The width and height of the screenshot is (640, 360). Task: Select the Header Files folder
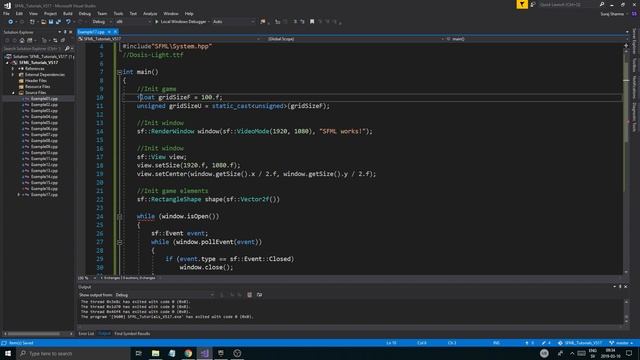[x=36, y=81]
